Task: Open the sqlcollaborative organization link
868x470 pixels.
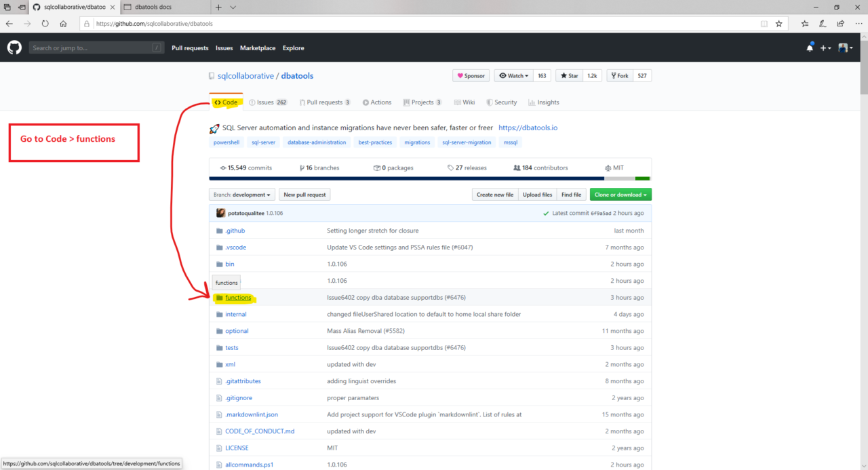Action: [x=245, y=76]
